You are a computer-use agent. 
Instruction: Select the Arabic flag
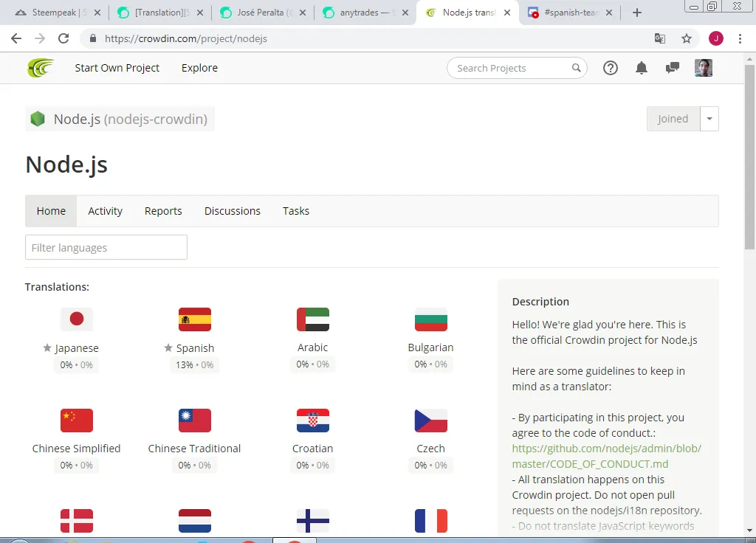tap(313, 319)
